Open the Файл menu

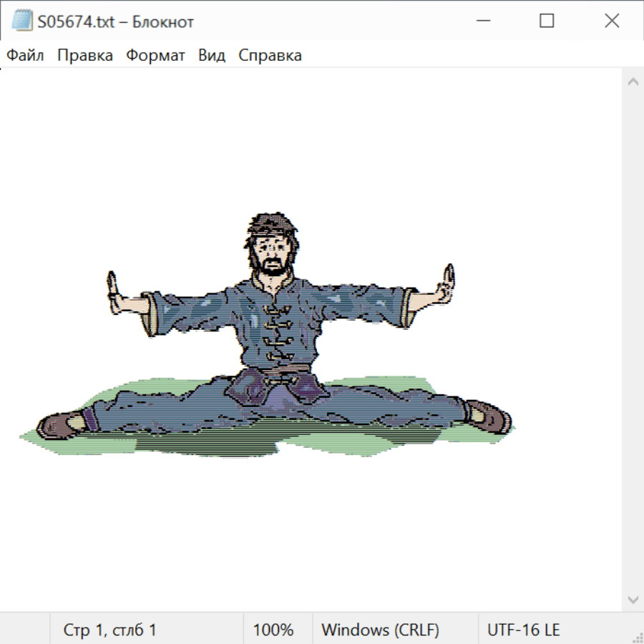tap(25, 56)
